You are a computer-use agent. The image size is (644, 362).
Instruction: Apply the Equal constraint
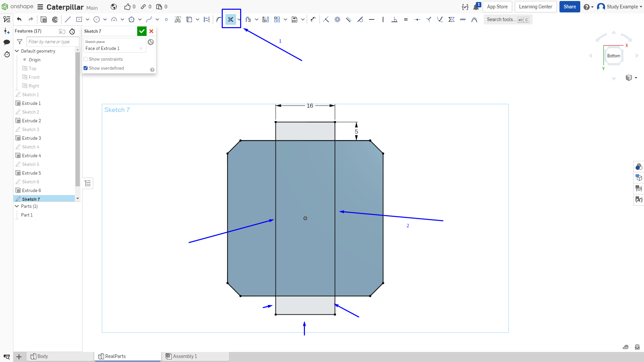[x=406, y=19]
